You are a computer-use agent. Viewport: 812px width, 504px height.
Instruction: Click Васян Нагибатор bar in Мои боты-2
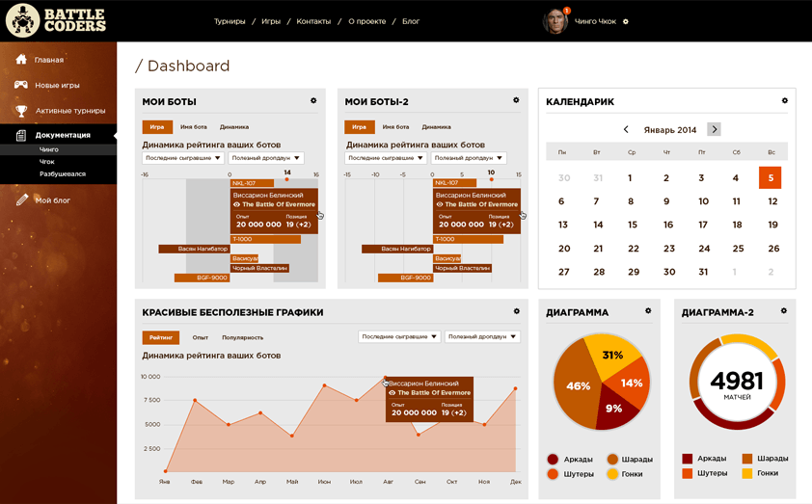tap(396, 249)
